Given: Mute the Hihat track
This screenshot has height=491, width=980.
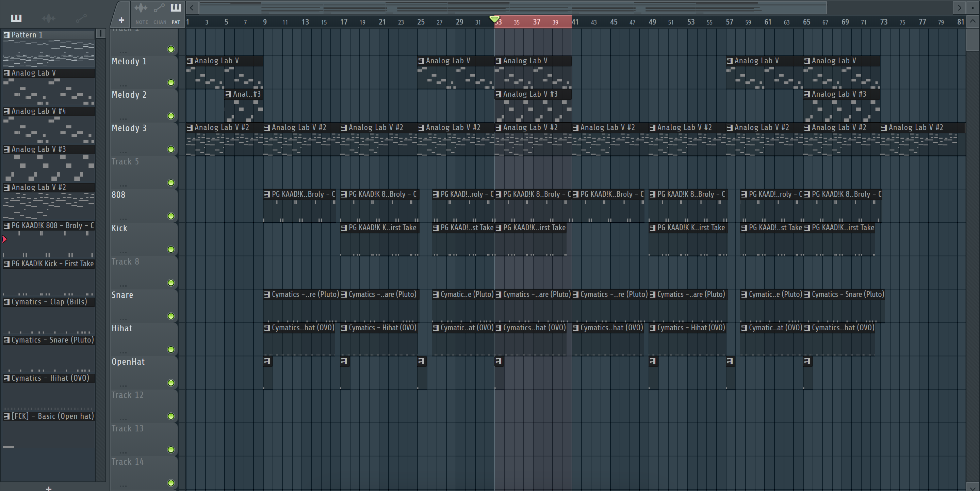Looking at the screenshot, I should point(171,350).
